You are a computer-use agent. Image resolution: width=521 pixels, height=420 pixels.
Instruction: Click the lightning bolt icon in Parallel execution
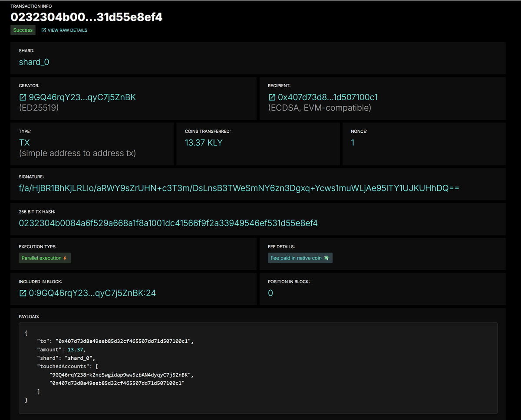point(65,258)
